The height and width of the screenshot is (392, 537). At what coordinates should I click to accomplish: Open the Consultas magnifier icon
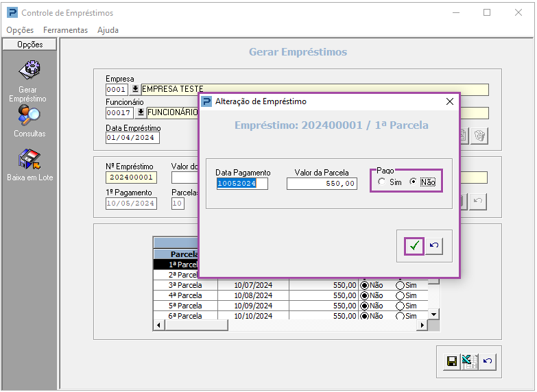29,115
